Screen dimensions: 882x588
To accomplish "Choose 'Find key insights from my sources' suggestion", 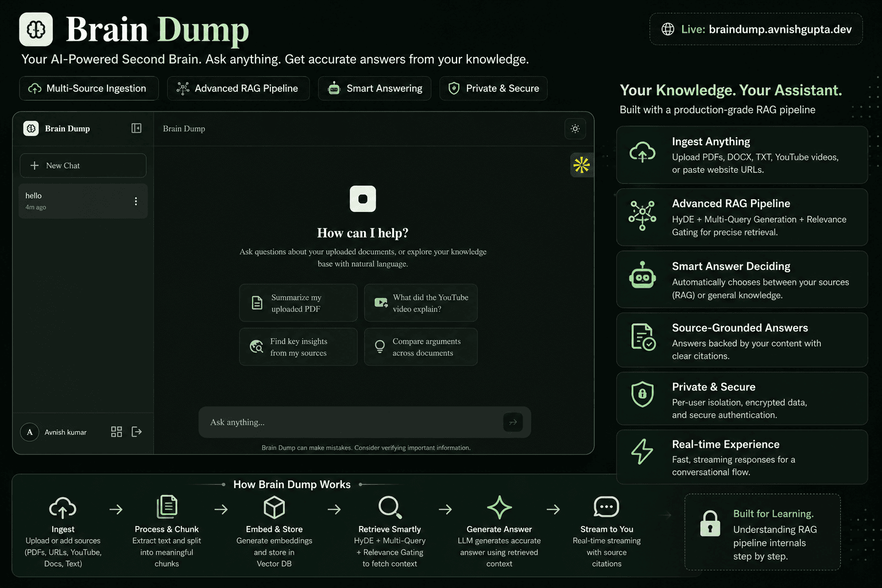I will click(x=299, y=347).
